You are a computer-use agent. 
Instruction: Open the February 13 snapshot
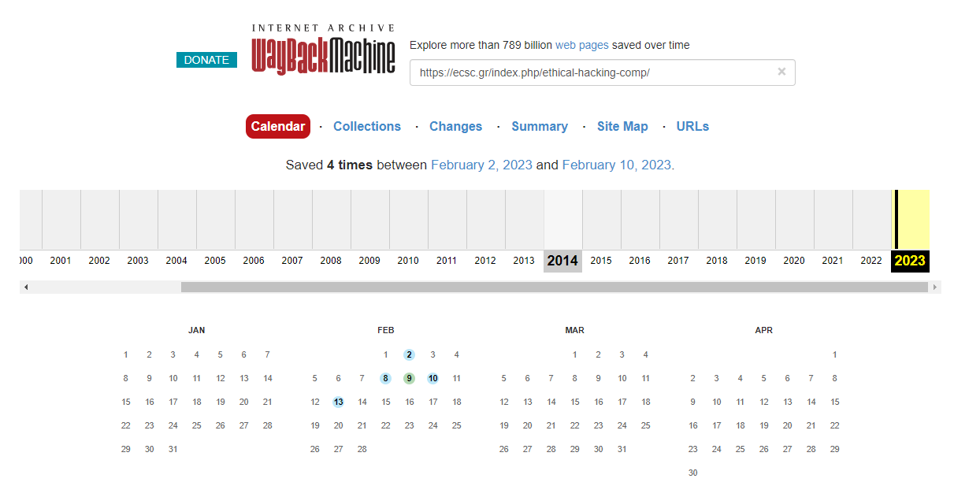tap(338, 402)
